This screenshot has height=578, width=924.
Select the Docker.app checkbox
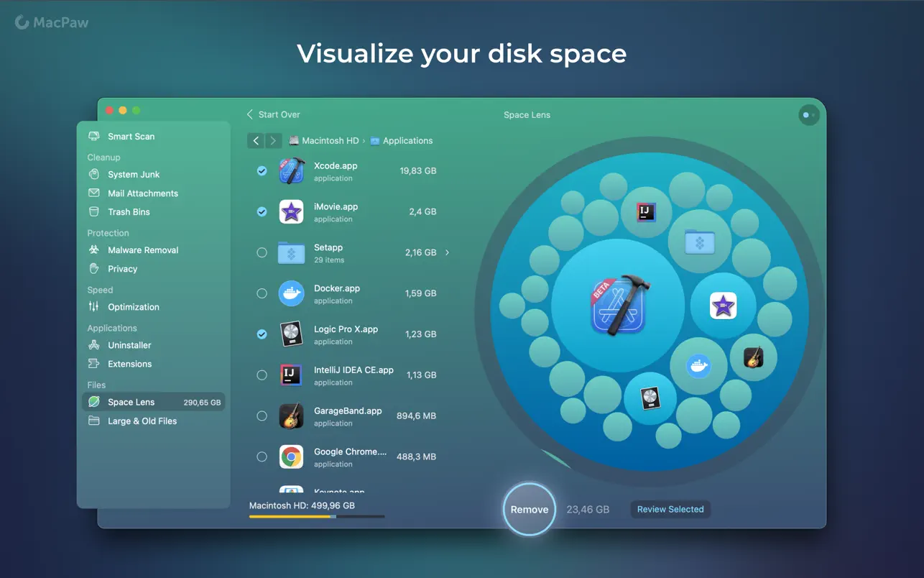pyautogui.click(x=262, y=293)
